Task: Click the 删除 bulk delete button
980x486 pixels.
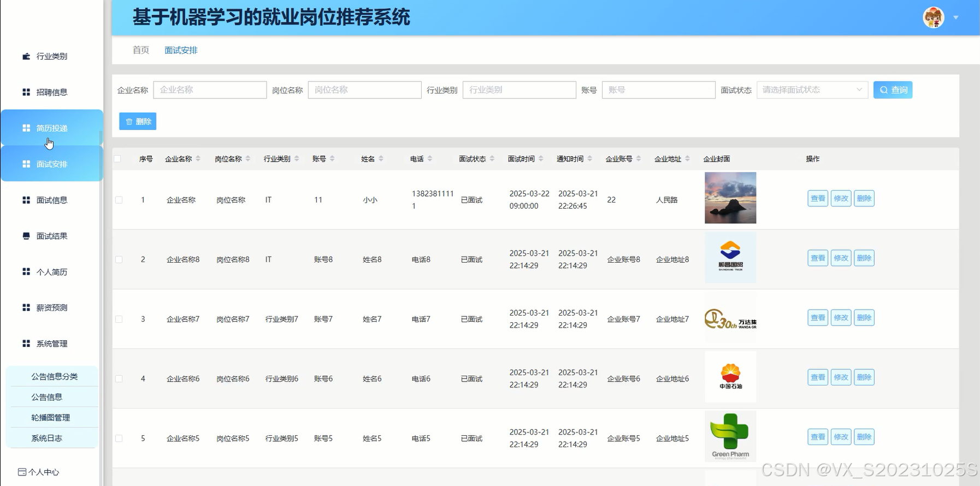Action: tap(138, 121)
